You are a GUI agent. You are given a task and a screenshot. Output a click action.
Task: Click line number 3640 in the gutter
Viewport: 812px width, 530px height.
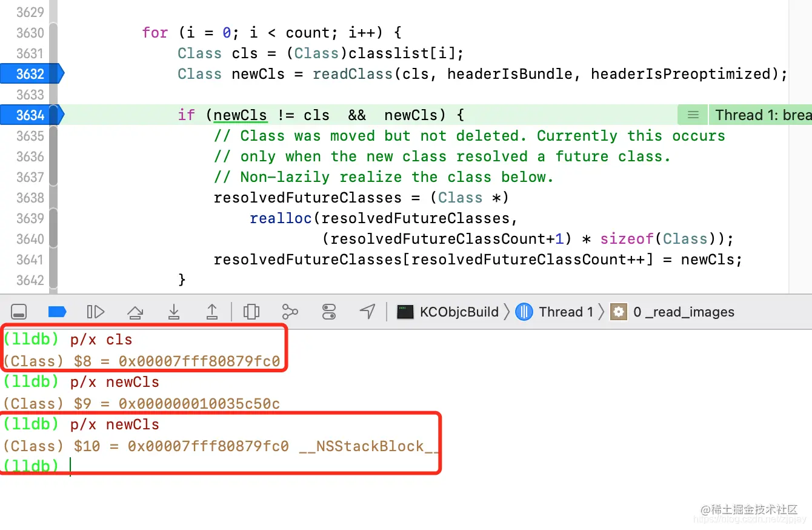coord(30,239)
